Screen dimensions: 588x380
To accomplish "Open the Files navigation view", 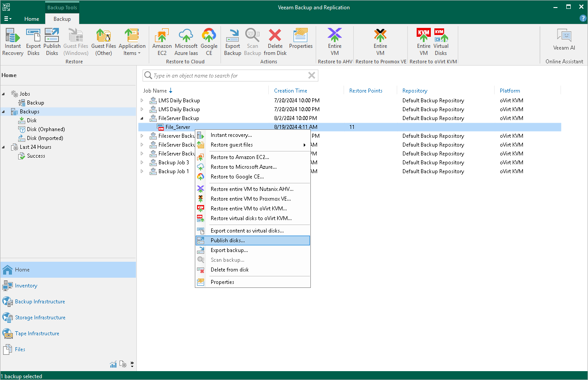I will 68,349.
